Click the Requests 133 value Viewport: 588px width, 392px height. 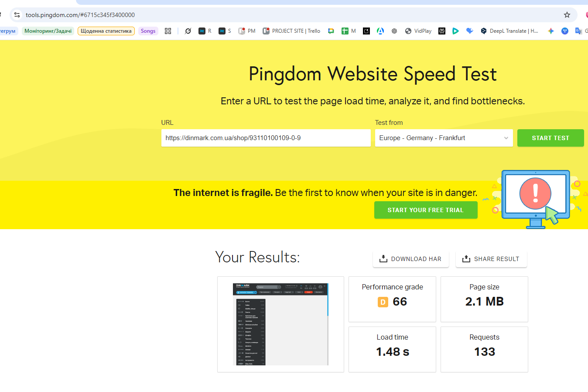pyautogui.click(x=485, y=352)
